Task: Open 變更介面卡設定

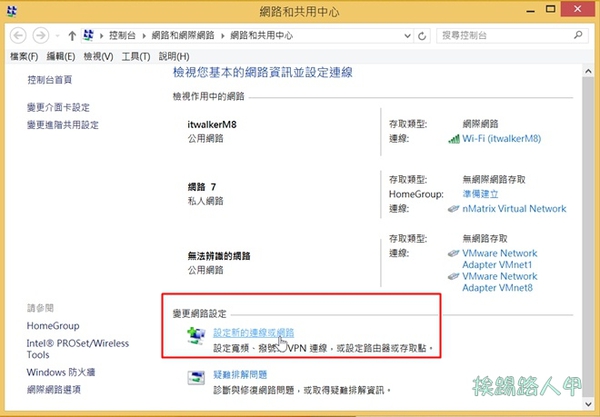Action: [58, 108]
